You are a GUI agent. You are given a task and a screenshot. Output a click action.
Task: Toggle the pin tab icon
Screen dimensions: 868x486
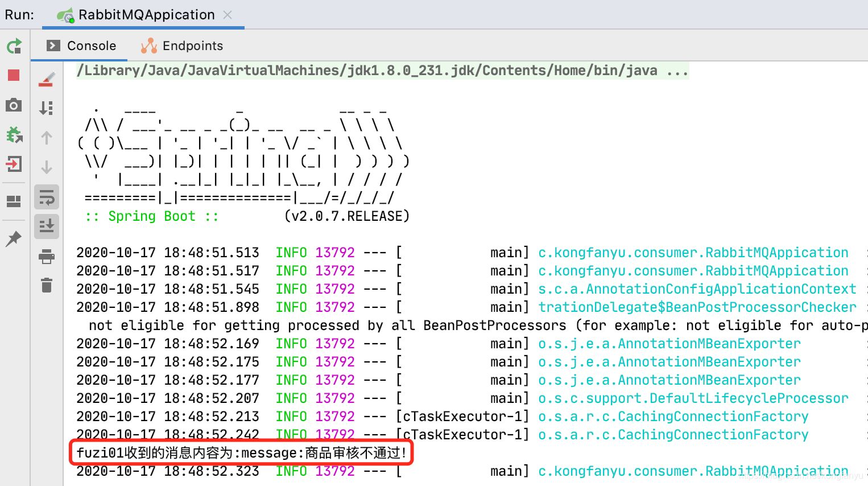click(x=14, y=238)
